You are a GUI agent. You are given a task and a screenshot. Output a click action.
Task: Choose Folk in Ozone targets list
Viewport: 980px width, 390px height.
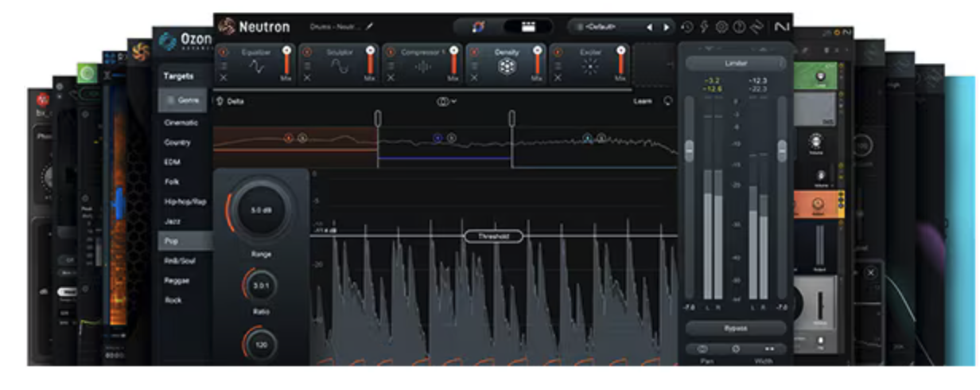click(x=171, y=181)
